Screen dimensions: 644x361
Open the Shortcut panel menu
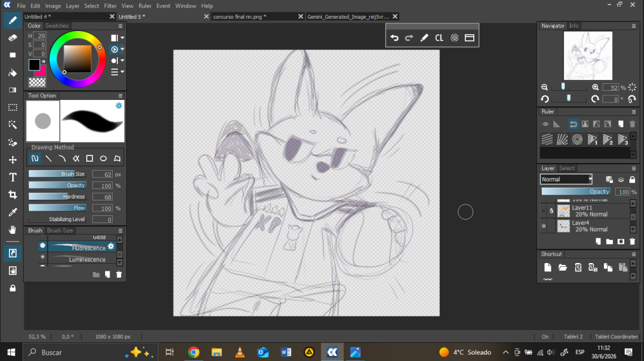[x=634, y=254]
